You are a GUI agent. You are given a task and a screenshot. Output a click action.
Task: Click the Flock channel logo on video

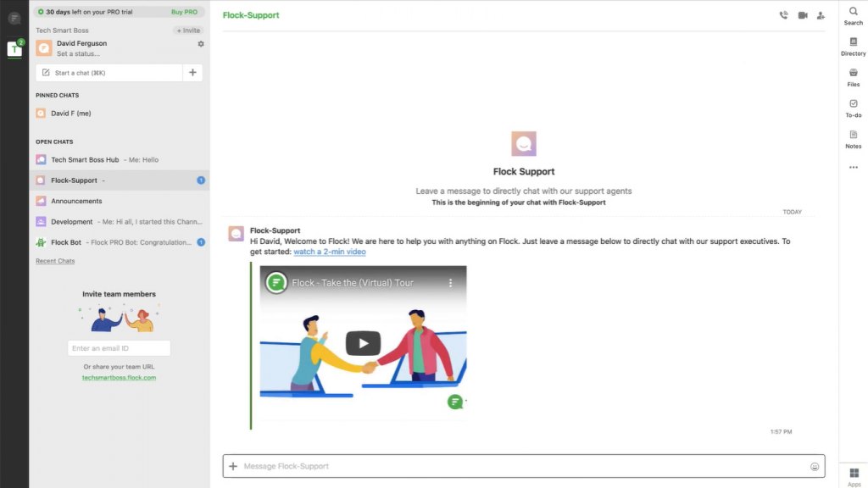(276, 283)
